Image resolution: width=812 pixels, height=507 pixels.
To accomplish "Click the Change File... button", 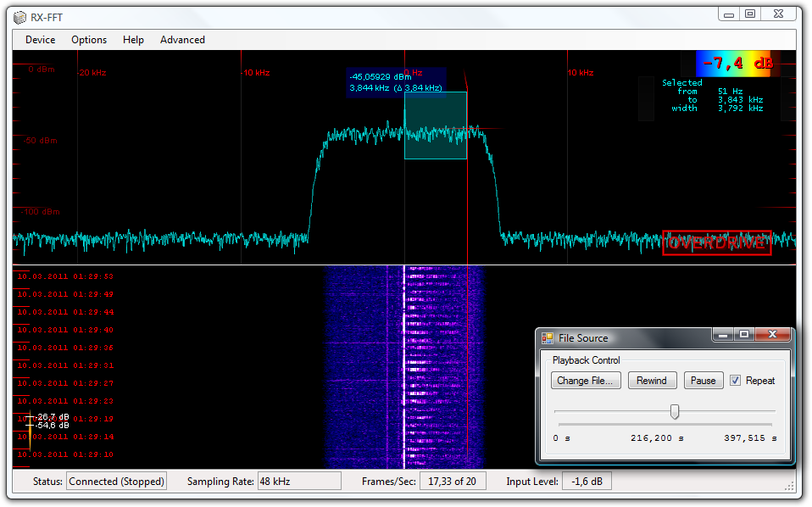I will point(586,381).
